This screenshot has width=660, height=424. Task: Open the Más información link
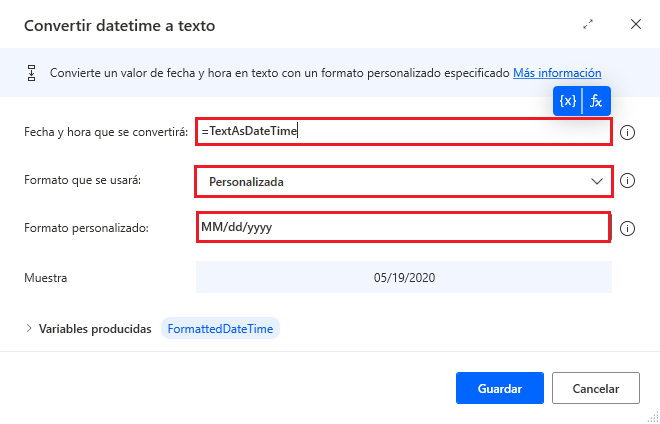(x=557, y=73)
